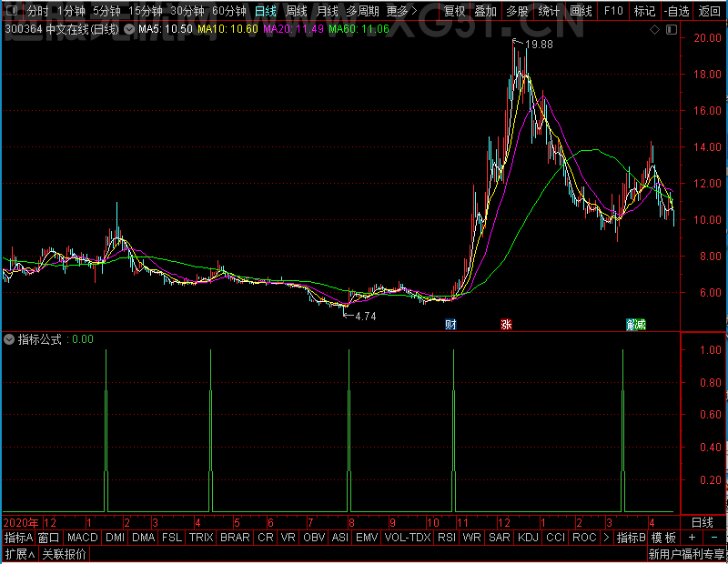Screen dimensions: 728x564
Task: Open the 模板 template menu
Action: click(x=663, y=538)
